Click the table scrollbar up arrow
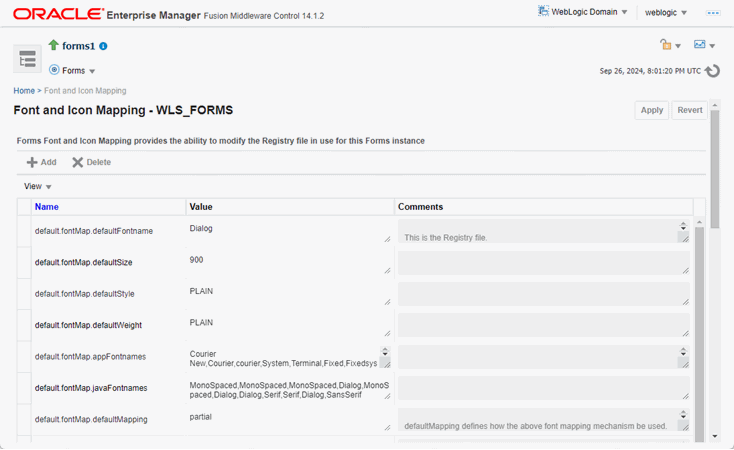The image size is (734, 450). click(699, 222)
